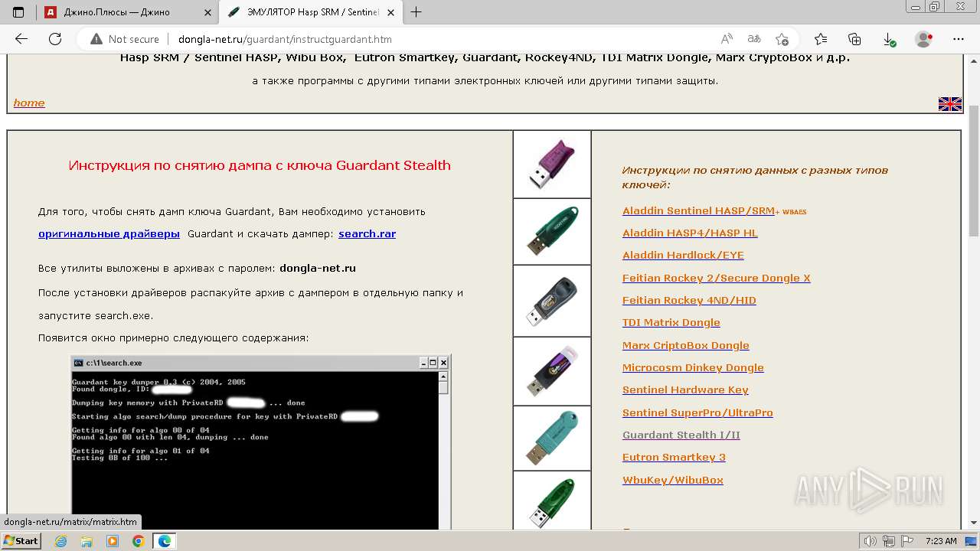Open the оригинальные драйверы link
The image size is (980, 551).
coord(109,233)
